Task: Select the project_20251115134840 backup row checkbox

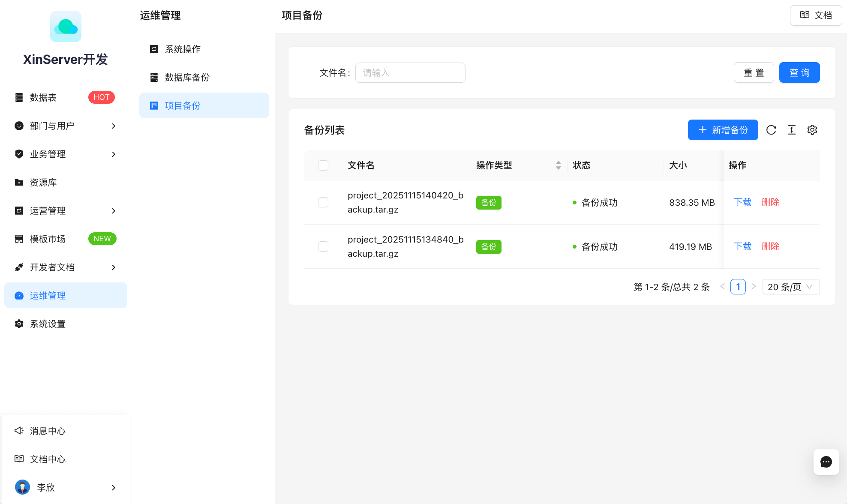Action: point(323,246)
